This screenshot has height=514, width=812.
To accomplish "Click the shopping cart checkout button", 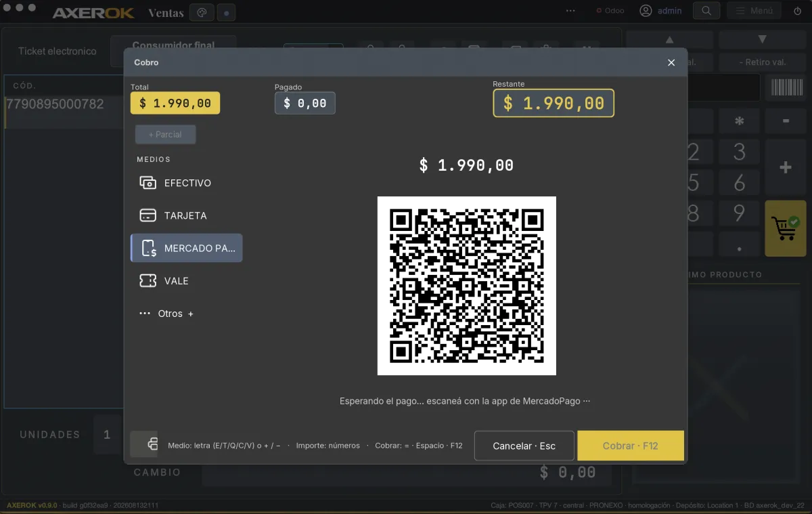I will pyautogui.click(x=786, y=228).
